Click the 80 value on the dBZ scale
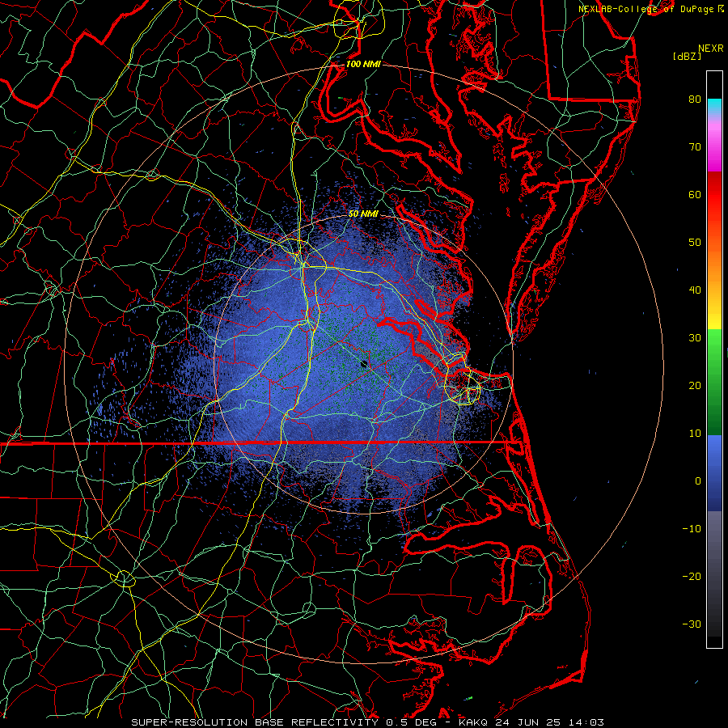The height and width of the screenshot is (728, 728). [695, 99]
